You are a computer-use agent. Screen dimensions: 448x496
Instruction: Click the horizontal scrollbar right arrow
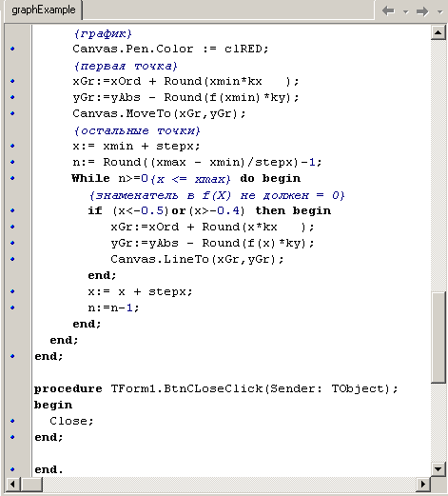click(423, 485)
